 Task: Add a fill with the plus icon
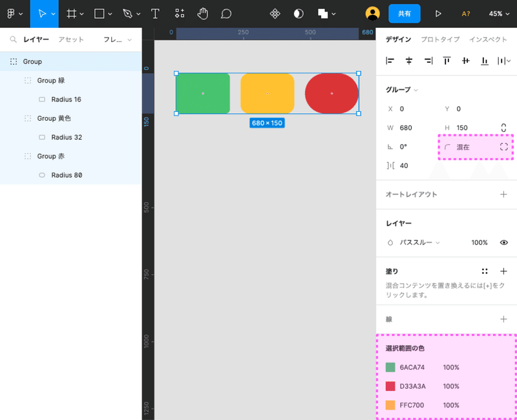[x=503, y=271]
